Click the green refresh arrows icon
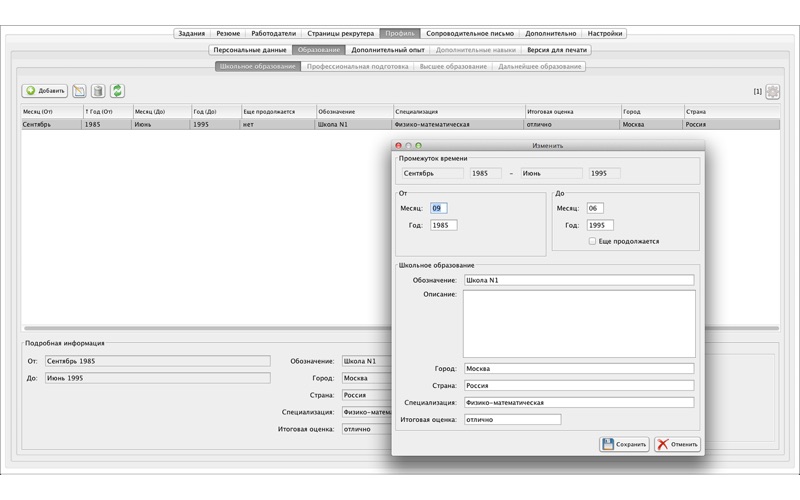Image resolution: width=800 pixels, height=500 pixels. (x=117, y=91)
